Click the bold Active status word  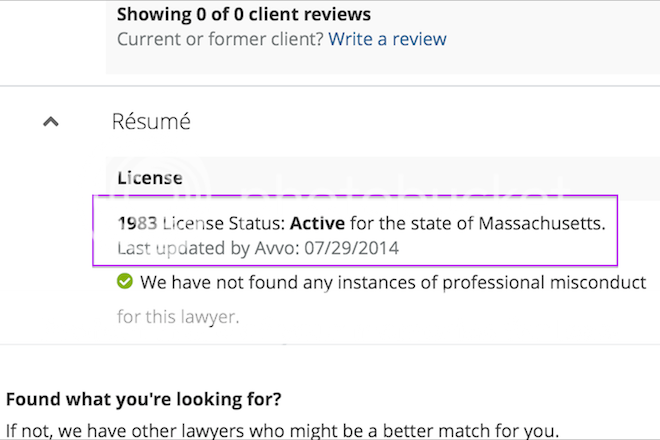point(312,222)
